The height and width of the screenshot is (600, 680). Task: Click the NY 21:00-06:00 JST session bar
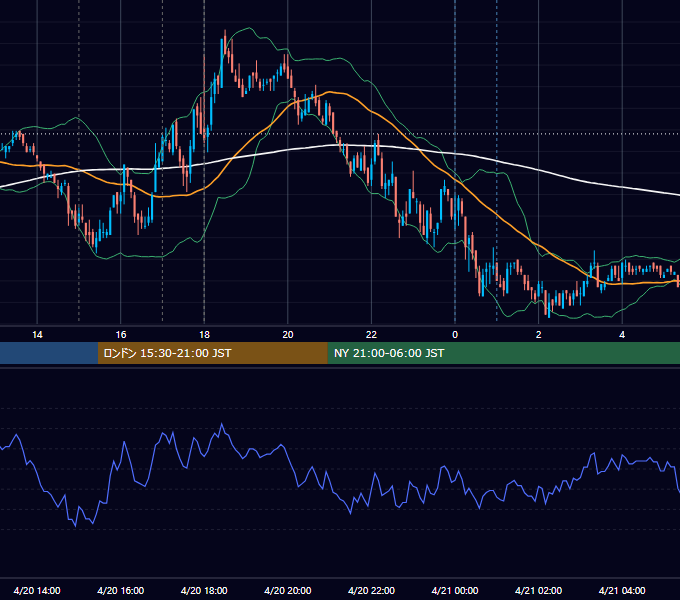pos(503,353)
